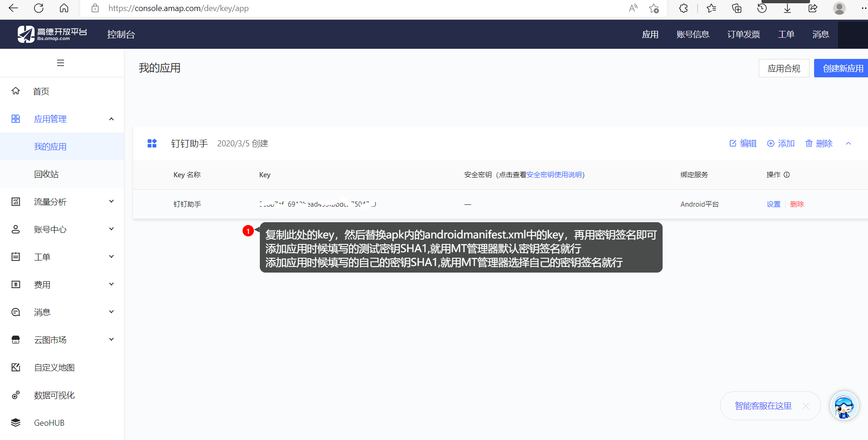
Task: Open the browser extensions puzzle icon
Action: (683, 8)
